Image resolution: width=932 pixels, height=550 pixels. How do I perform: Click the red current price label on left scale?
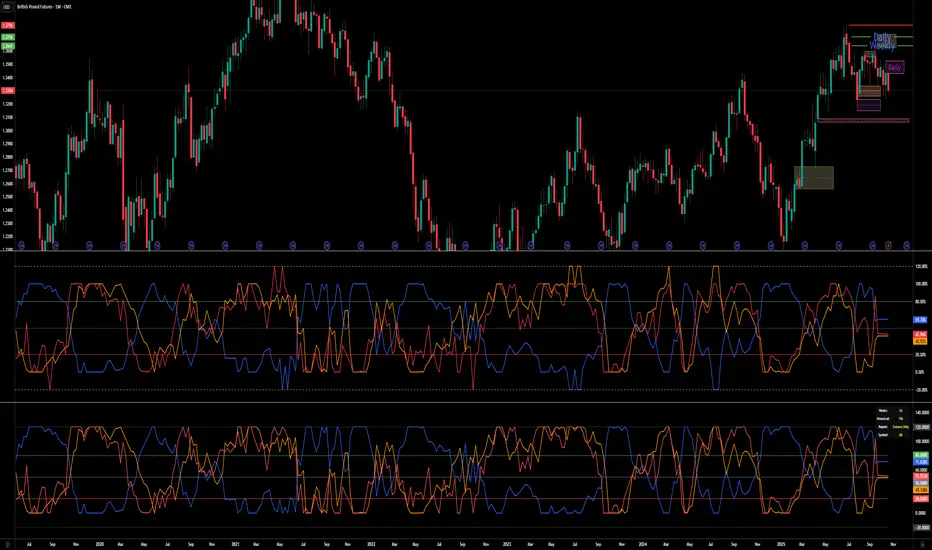(x=8, y=91)
